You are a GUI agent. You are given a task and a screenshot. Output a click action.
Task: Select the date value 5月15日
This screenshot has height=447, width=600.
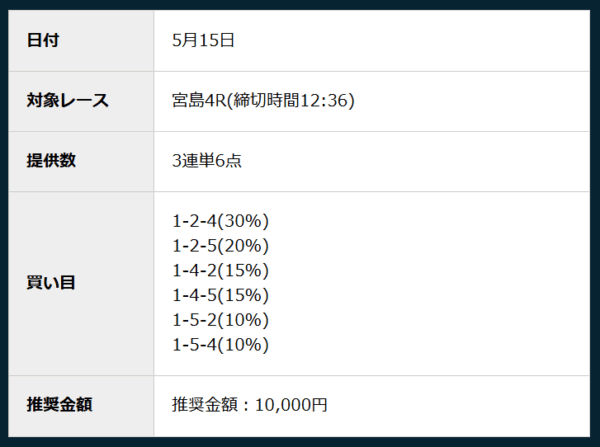(203, 41)
